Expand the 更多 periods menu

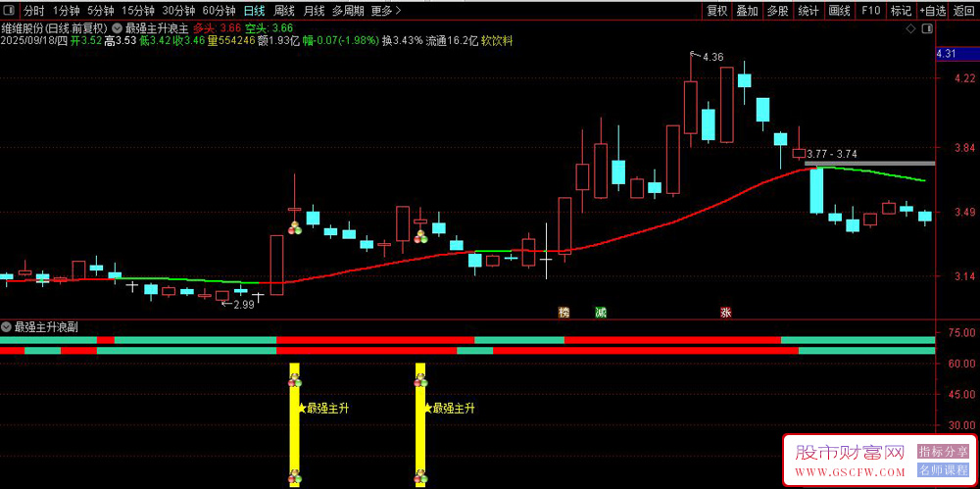point(386,11)
